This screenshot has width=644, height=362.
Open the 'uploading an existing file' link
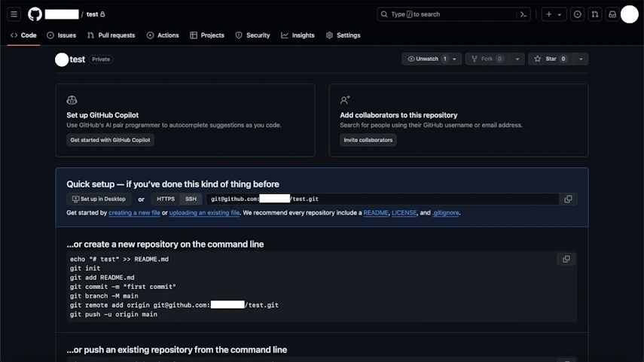(204, 212)
